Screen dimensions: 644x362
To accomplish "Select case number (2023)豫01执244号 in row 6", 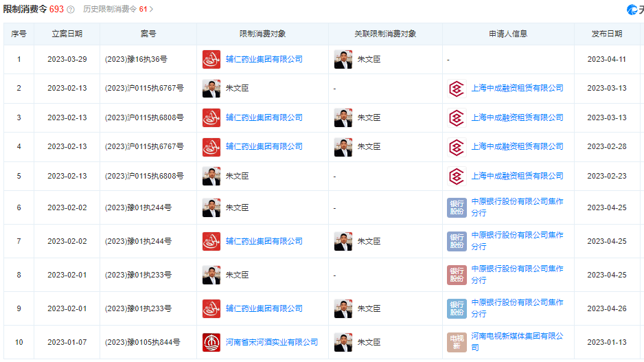I will 138,207.
